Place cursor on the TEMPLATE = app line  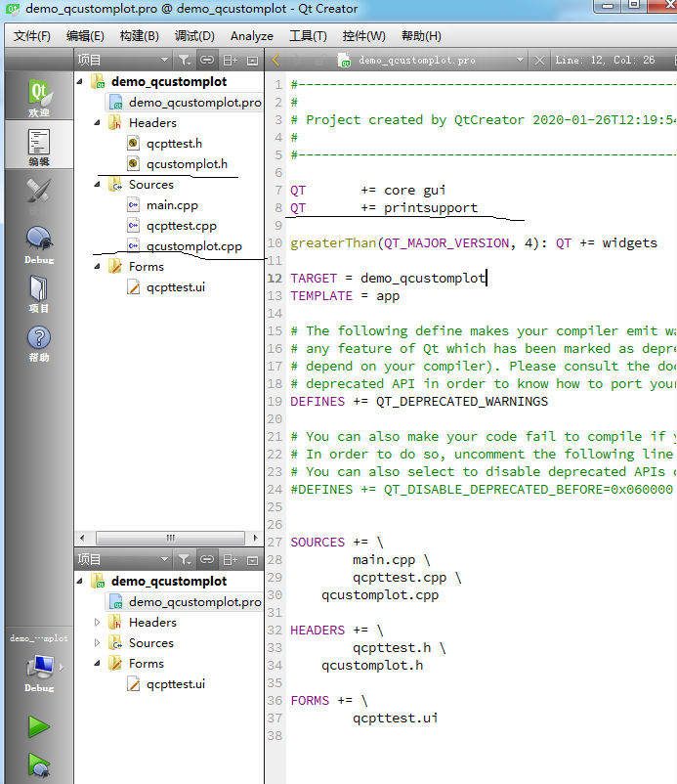pos(345,295)
